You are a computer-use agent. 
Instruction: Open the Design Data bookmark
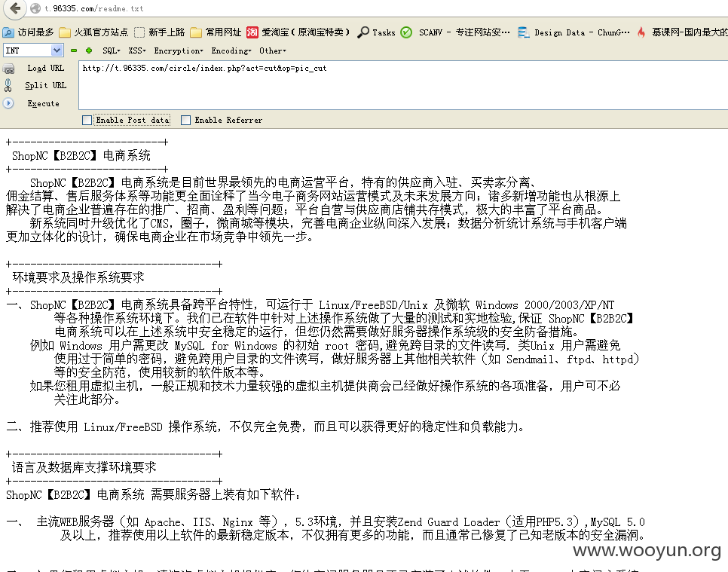coord(574,32)
